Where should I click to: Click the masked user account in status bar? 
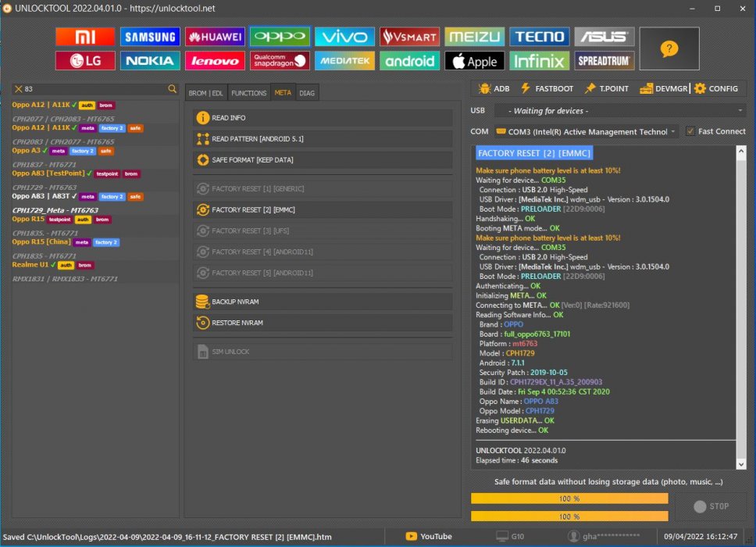[x=604, y=536]
